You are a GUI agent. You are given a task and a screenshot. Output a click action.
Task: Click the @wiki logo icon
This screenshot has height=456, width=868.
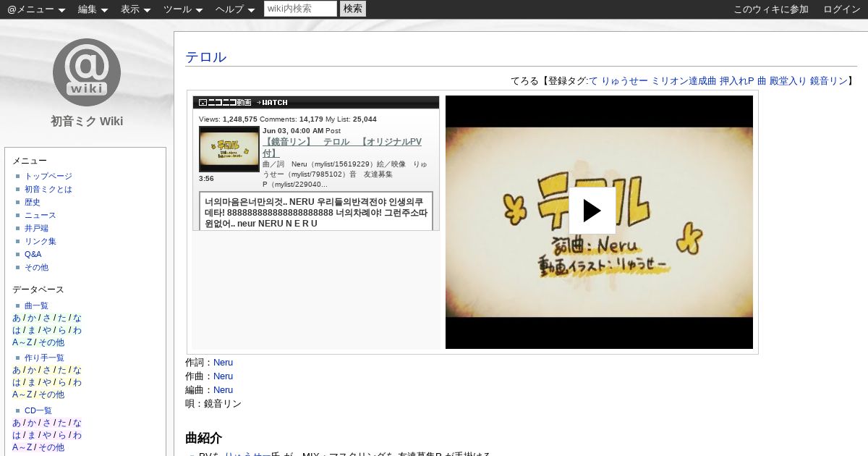tap(87, 72)
